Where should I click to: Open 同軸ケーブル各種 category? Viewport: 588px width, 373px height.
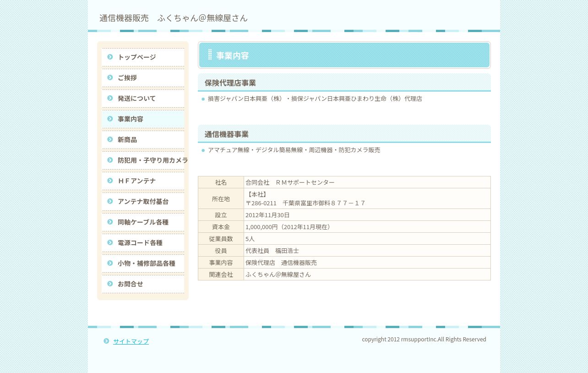(143, 222)
